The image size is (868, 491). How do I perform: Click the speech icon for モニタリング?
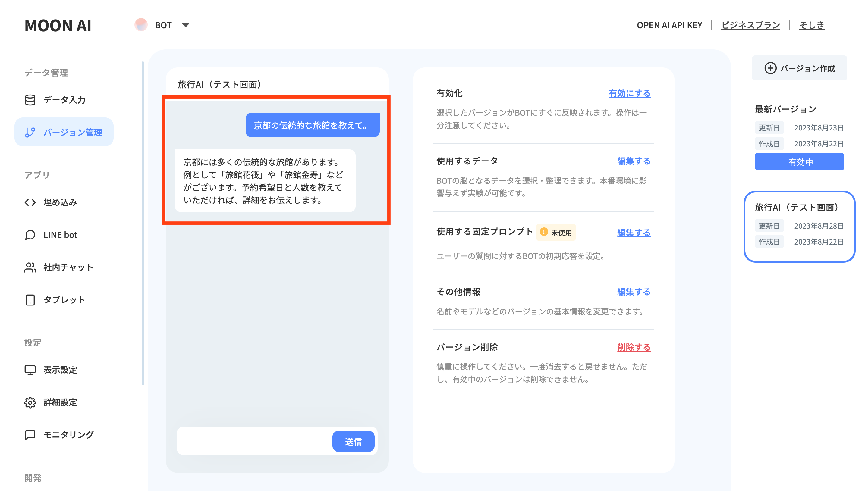[30, 435]
